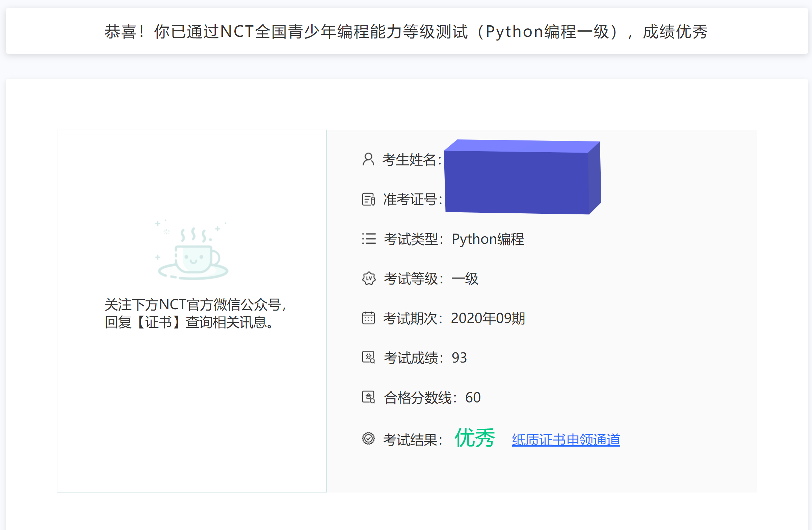Click the score icon beside 考试成绩

pos(368,357)
